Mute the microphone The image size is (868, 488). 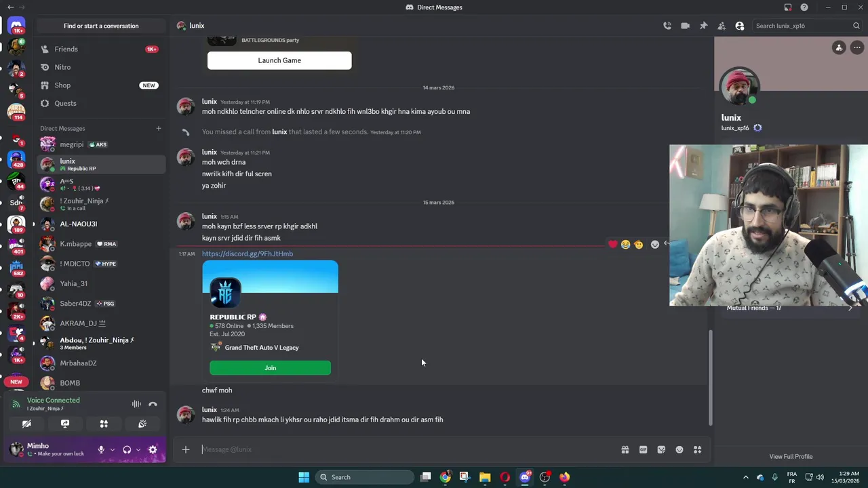[x=101, y=449]
